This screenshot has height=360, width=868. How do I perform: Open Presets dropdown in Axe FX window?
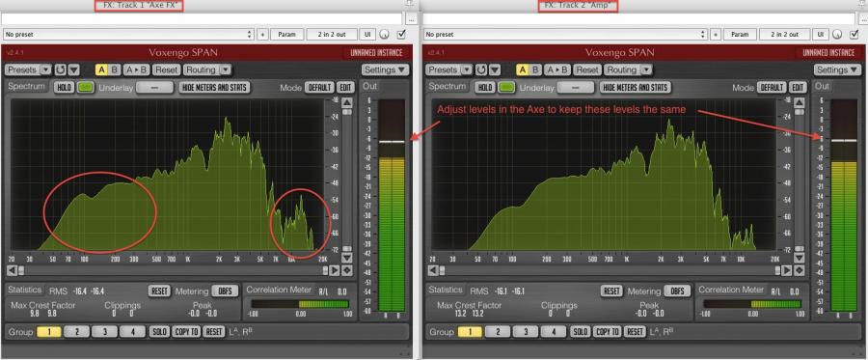point(28,69)
